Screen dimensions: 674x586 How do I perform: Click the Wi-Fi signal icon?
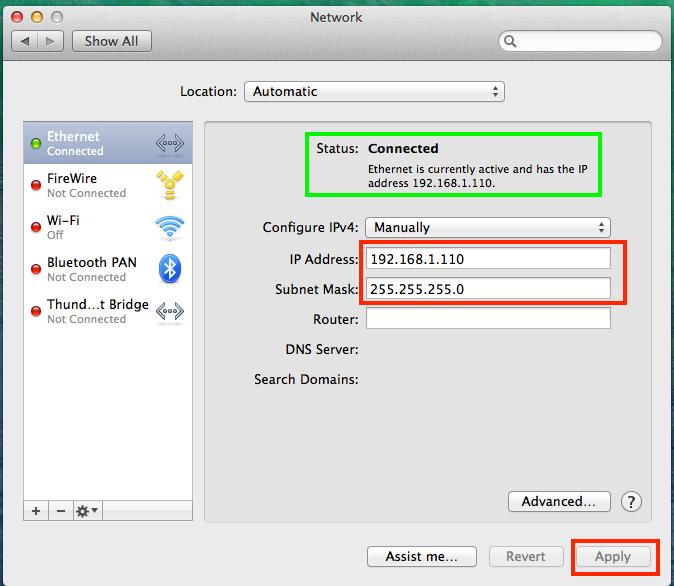click(170, 227)
